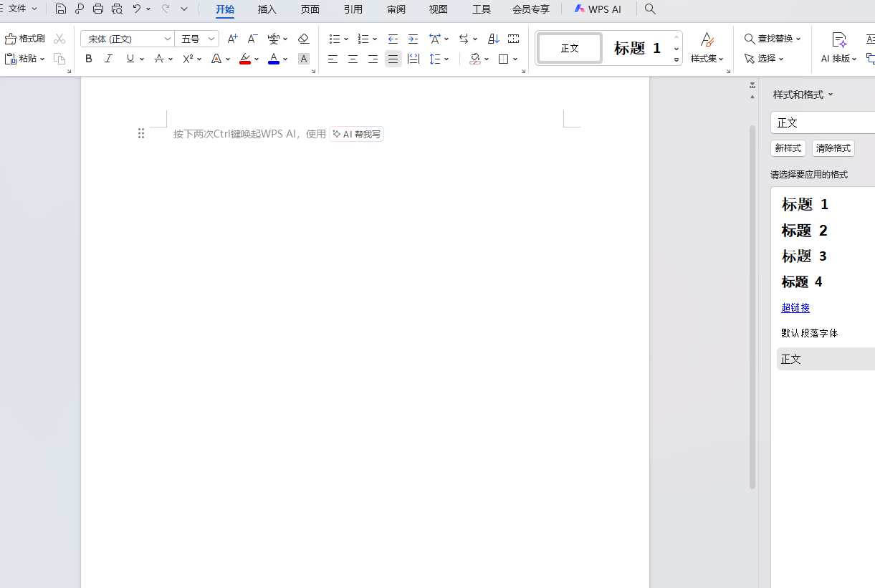The width and height of the screenshot is (875, 588).
Task: Switch to the 插入 tab
Action: point(267,9)
